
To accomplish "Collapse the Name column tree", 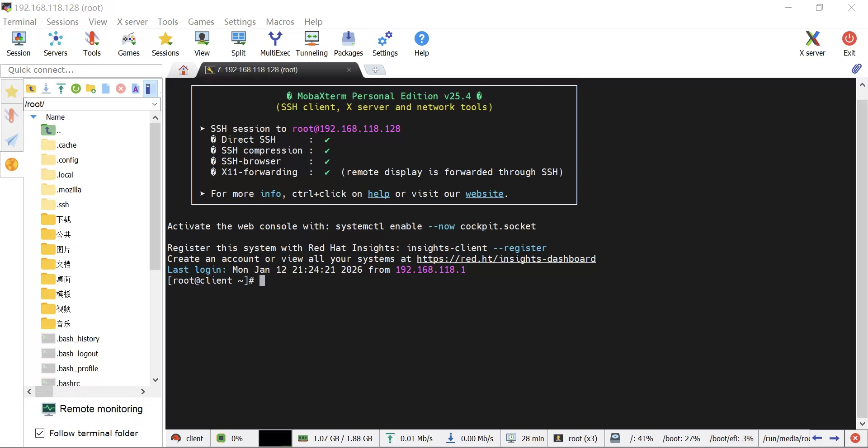I will [33, 117].
